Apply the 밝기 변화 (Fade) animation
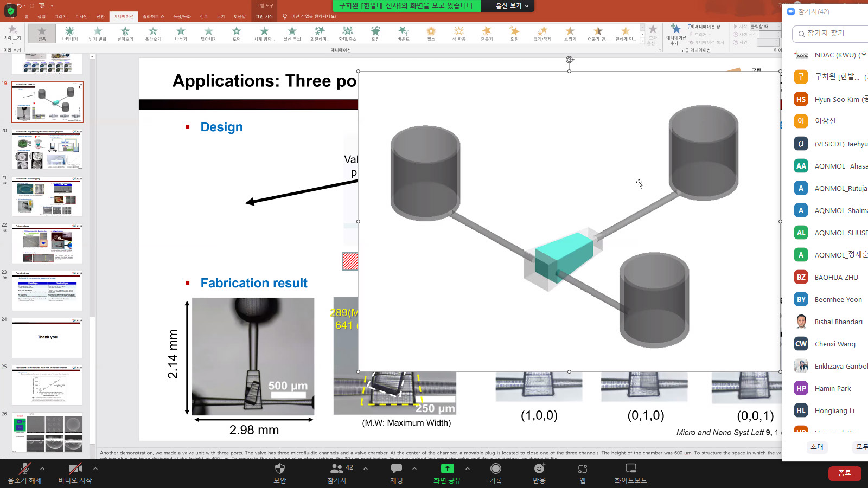Image resolution: width=868 pixels, height=488 pixels. click(98, 33)
